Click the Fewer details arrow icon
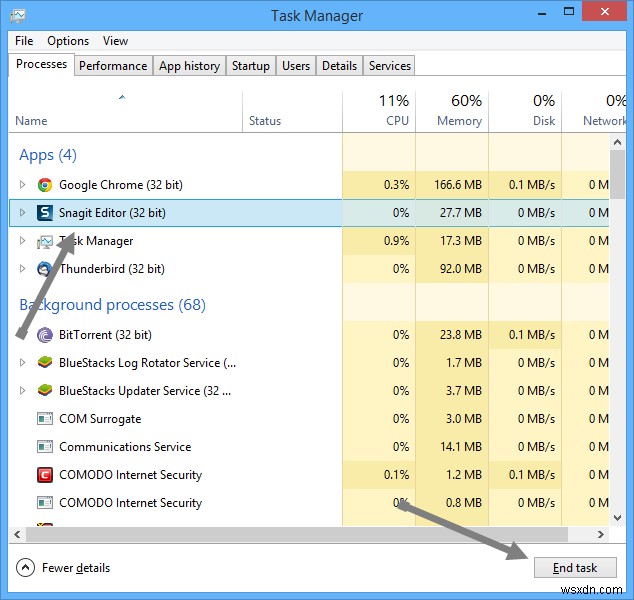Image resolution: width=634 pixels, height=600 pixels. tap(25, 568)
